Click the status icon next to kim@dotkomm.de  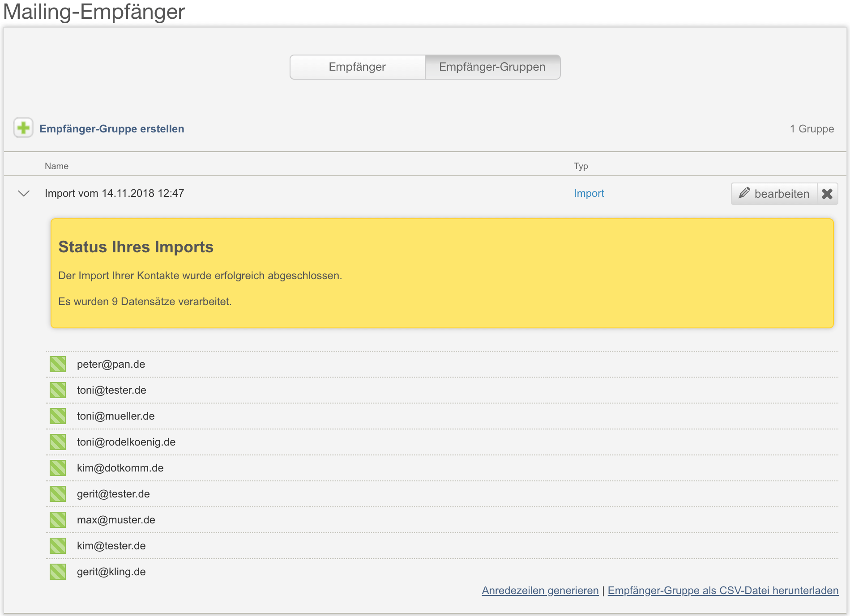58,468
